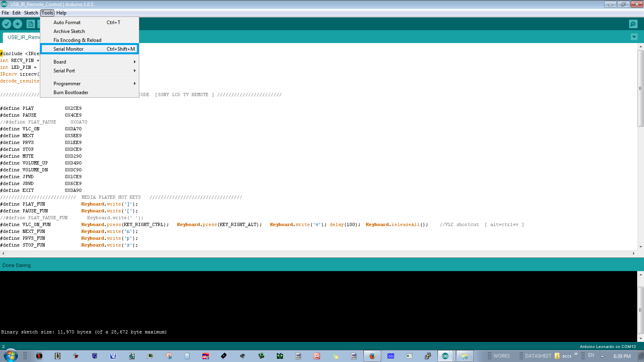
Task: Click the '#define NEXT_FUN' code line
Action: [x=69, y=232]
